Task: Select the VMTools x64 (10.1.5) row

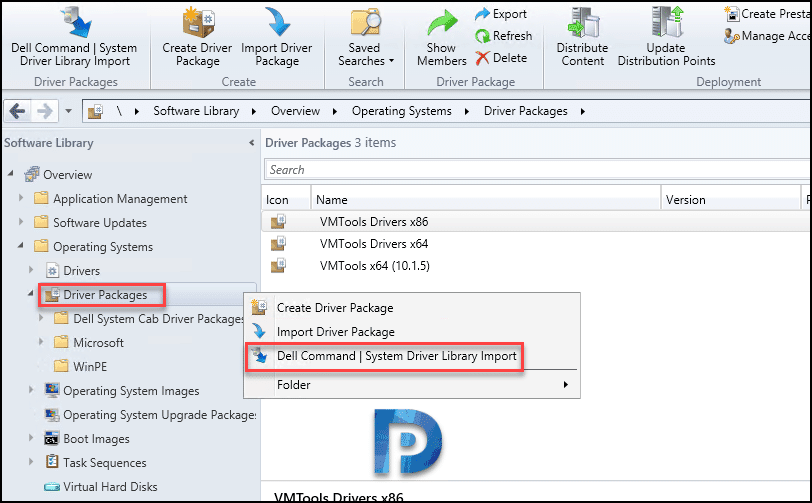Action: click(537, 266)
